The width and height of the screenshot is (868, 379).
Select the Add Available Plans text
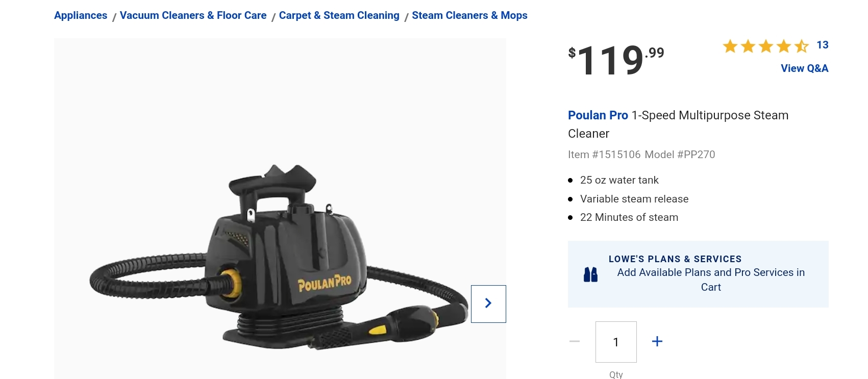711,280
